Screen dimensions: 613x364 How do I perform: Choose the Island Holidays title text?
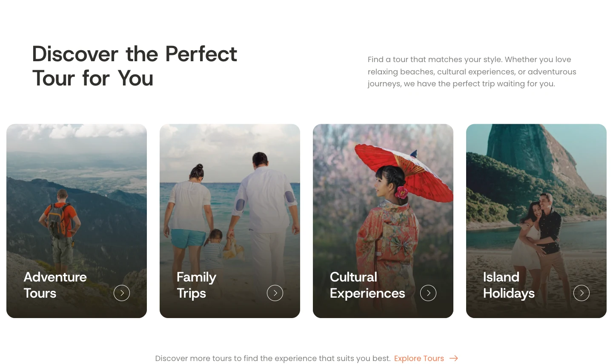point(509,285)
